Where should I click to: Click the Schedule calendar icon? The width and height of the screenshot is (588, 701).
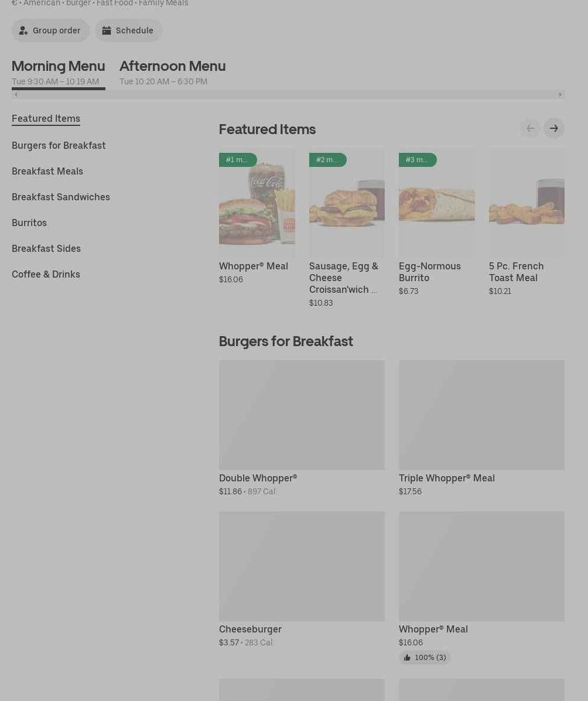(107, 30)
